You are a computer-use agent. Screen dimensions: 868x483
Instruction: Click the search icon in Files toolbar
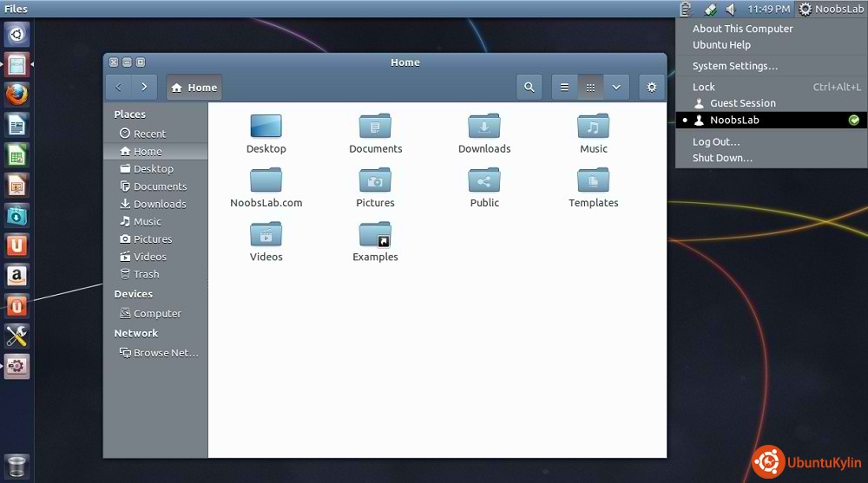529,87
